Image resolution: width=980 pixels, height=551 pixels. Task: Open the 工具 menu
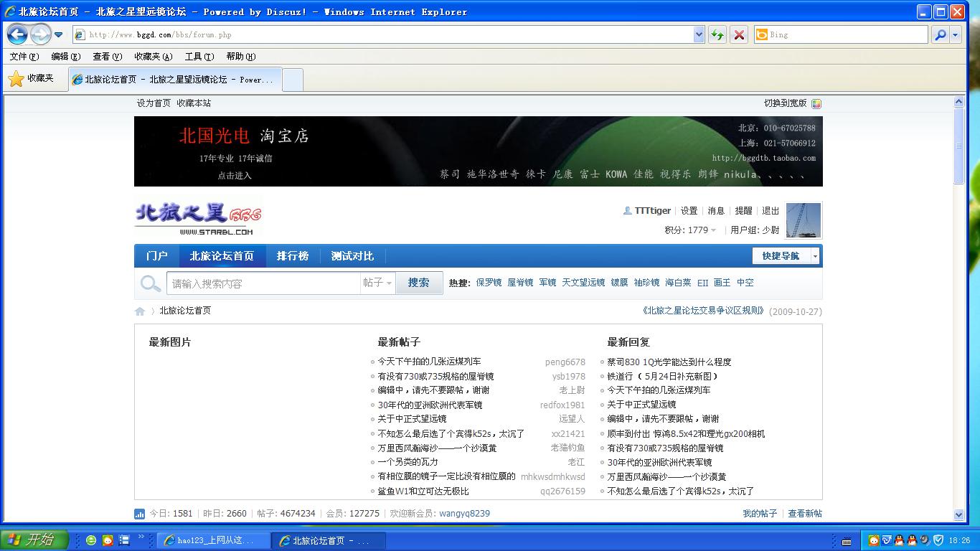pyautogui.click(x=199, y=57)
